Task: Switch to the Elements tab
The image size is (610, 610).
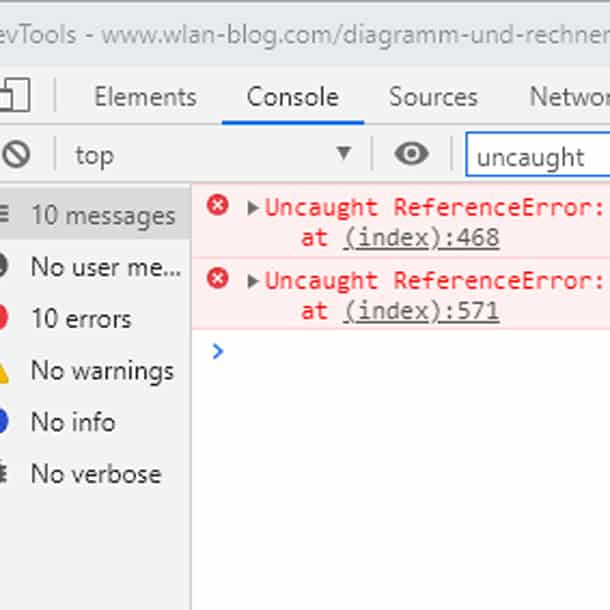Action: [145, 96]
